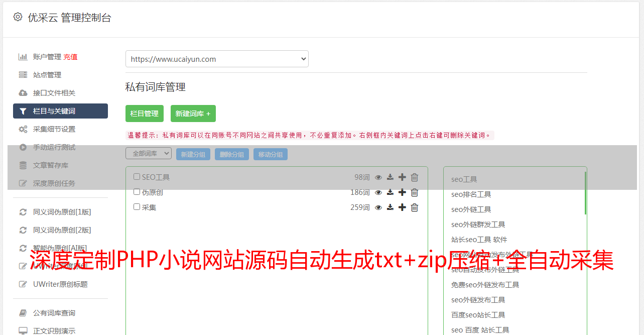Open the 全部词库 group dropdown

coord(149,154)
